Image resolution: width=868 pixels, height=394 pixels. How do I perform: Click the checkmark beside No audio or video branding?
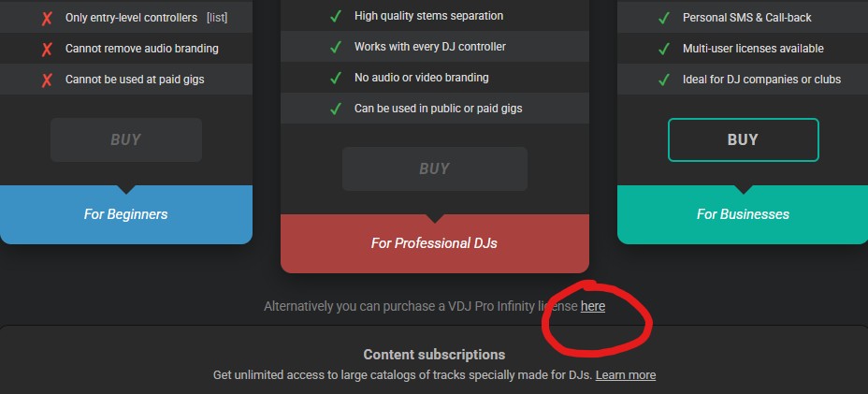point(336,78)
